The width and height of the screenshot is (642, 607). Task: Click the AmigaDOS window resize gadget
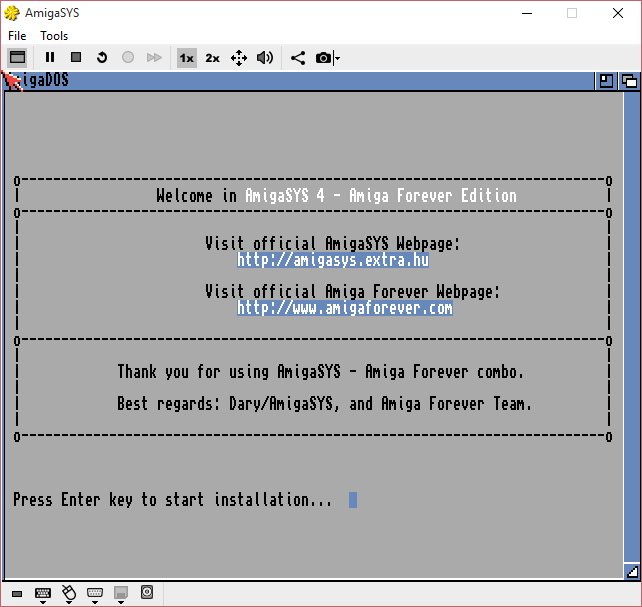click(x=632, y=571)
